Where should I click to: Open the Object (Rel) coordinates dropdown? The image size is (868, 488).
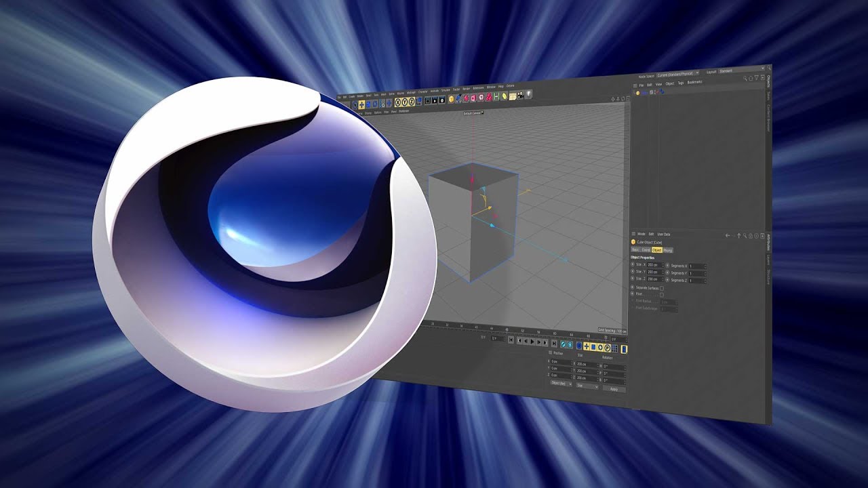point(561,383)
